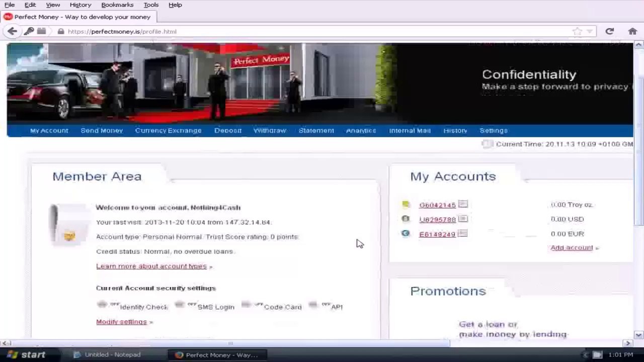Click the taskbar clock showing 1:01 PM
Viewport: 644px width, 362px height.
[621, 354]
